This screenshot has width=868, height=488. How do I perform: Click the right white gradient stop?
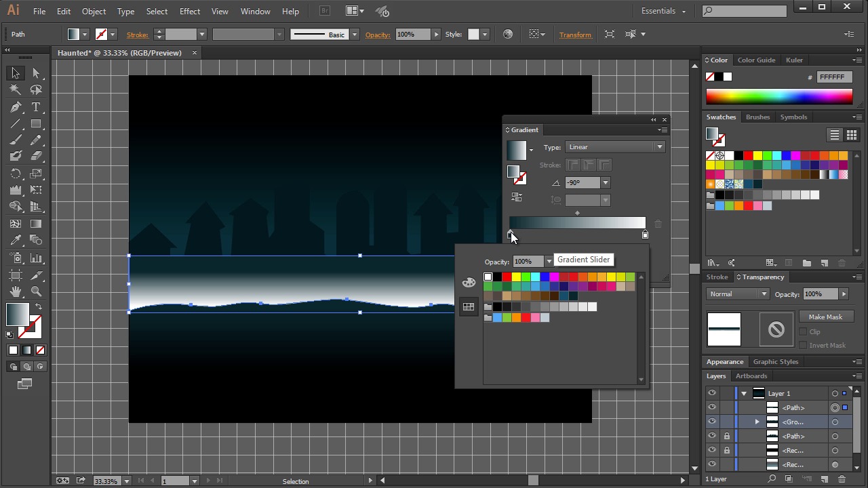coord(645,235)
